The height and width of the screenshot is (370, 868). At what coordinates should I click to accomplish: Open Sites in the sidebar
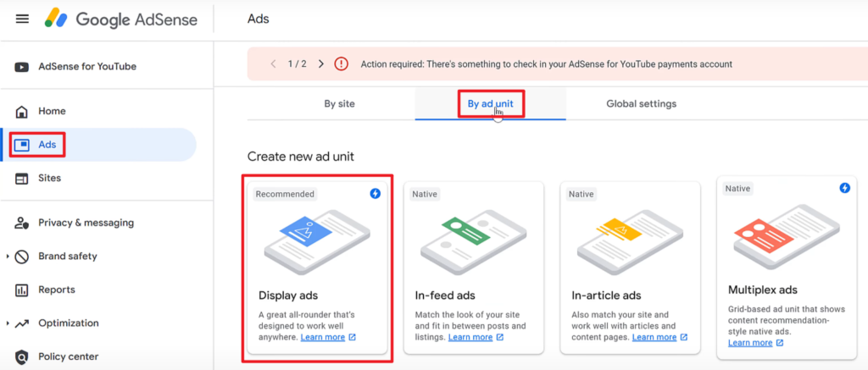pyautogui.click(x=50, y=178)
